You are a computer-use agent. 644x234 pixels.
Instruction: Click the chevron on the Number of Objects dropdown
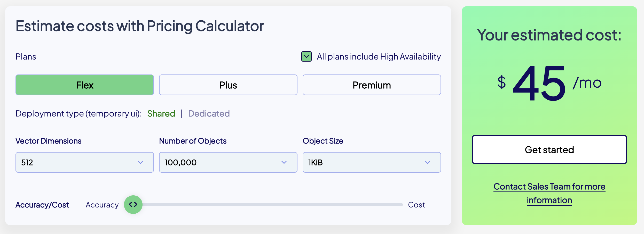pos(284,162)
